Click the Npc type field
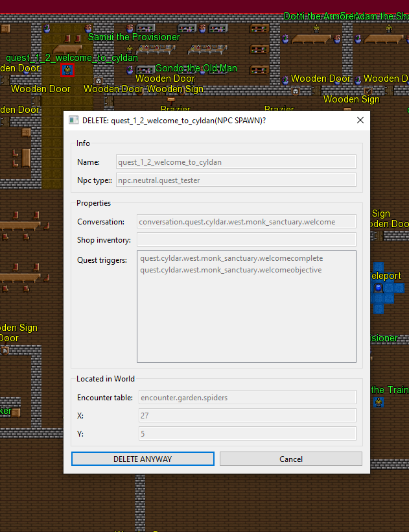Viewport: 409px width, 532px height. pos(236,180)
